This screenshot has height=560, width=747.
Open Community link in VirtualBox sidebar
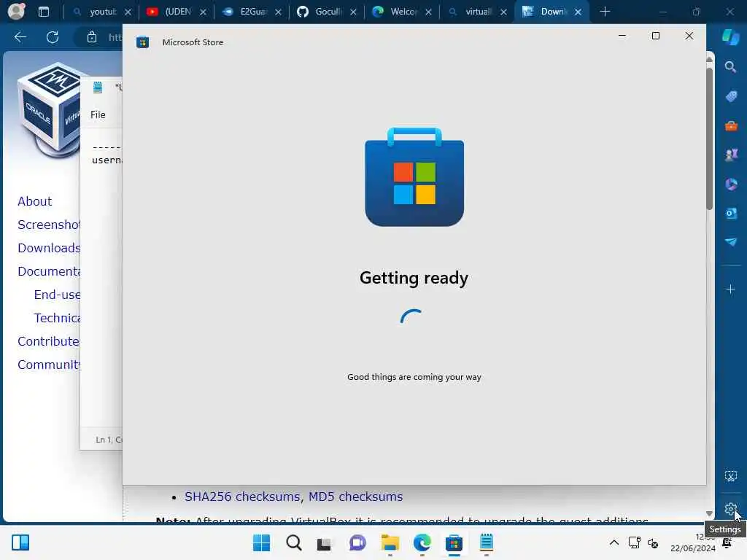49,365
